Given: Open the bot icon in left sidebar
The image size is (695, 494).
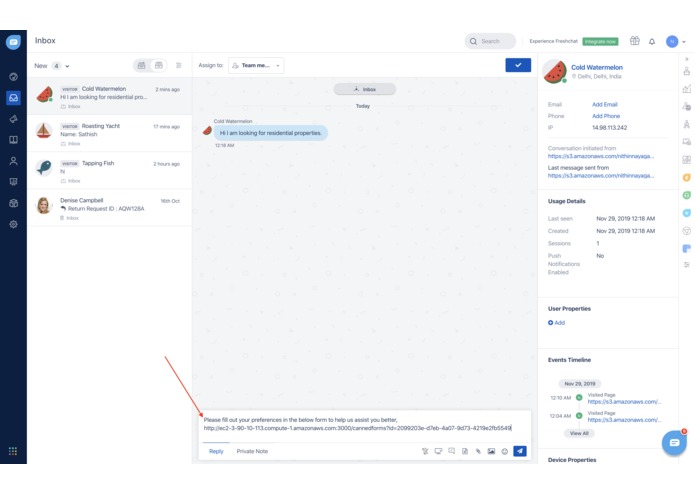Looking at the screenshot, I should point(13,203).
